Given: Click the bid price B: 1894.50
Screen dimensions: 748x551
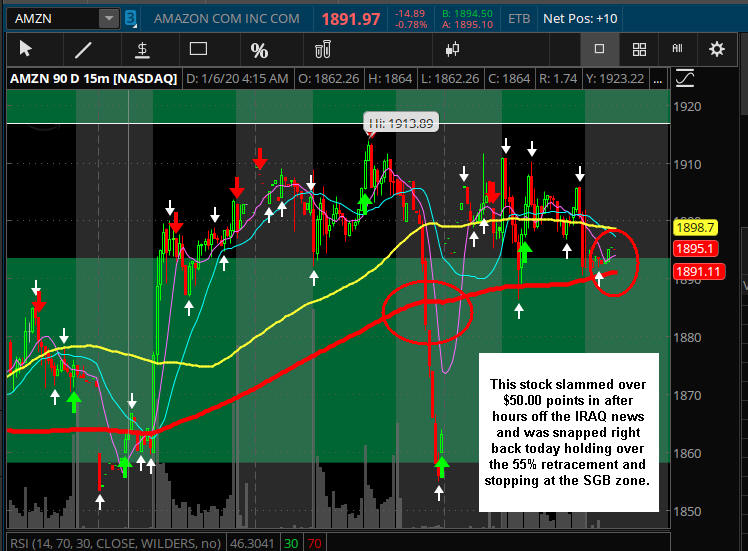Looking at the screenshot, I should [467, 14].
